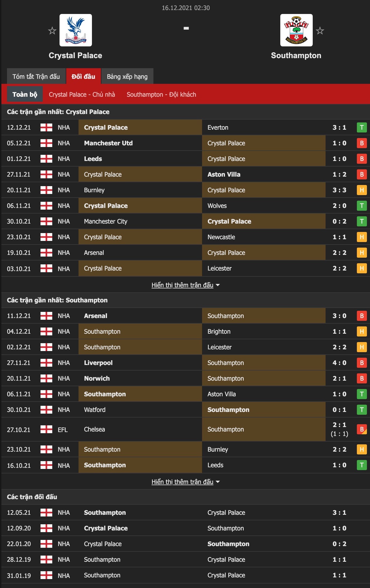Click the B badge for Leeds vs Crystal Palace
The height and width of the screenshot is (588, 370).
(x=362, y=159)
